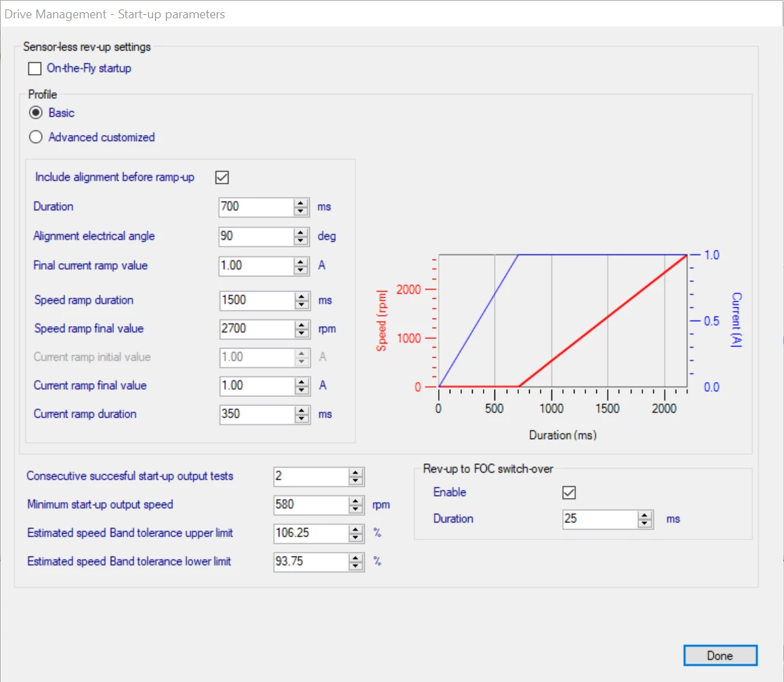Image resolution: width=784 pixels, height=682 pixels.
Task: Enable the On-the-Fly startup checkbox
Action: 35,68
